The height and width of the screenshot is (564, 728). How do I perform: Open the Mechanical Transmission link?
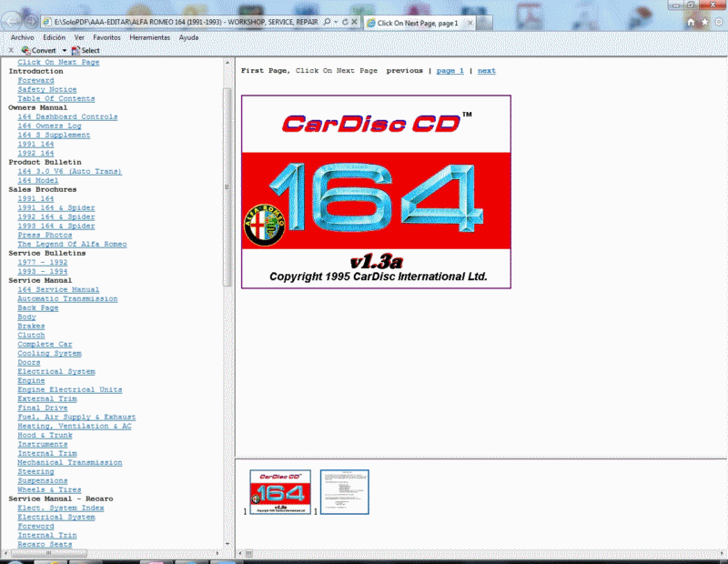(x=70, y=462)
